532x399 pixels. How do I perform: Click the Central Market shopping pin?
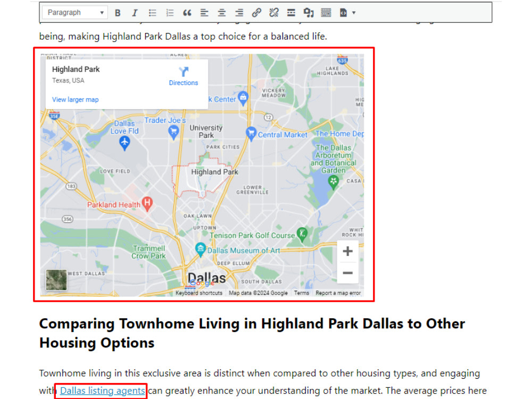[251, 134]
